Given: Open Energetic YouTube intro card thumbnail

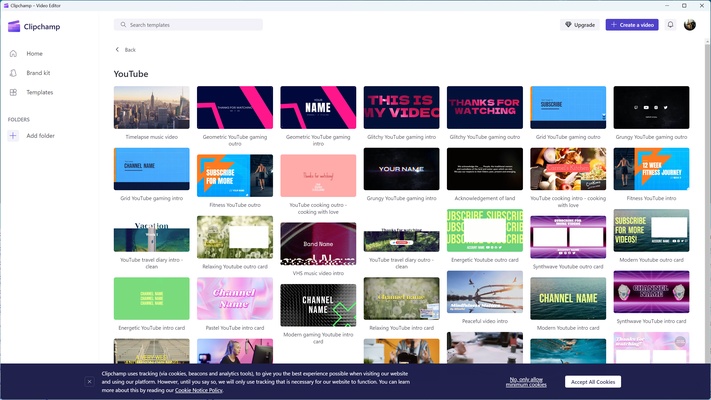Looking at the screenshot, I should click(151, 298).
